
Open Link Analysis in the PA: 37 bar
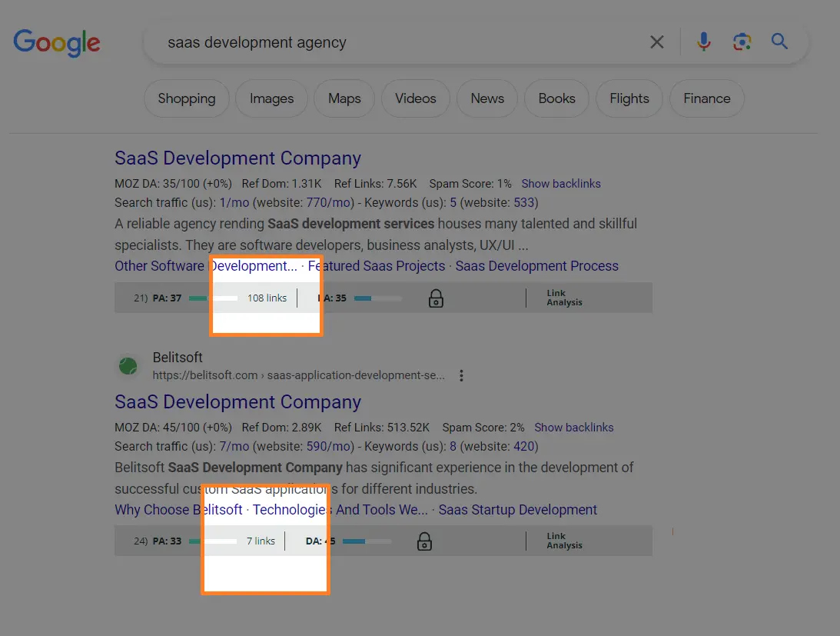pyautogui.click(x=564, y=298)
